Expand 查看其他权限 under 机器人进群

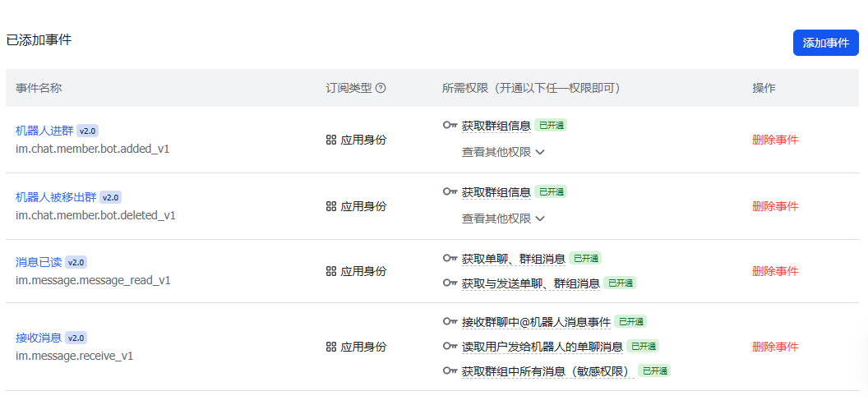503,152
